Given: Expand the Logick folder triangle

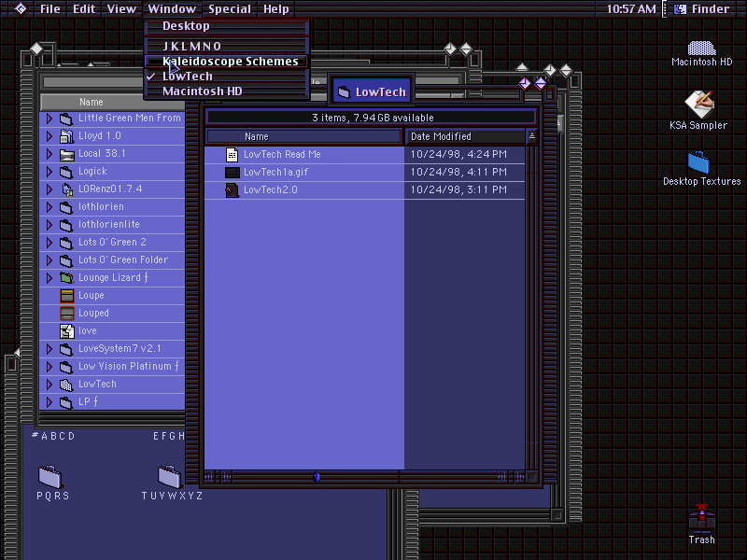Looking at the screenshot, I should tap(49, 172).
